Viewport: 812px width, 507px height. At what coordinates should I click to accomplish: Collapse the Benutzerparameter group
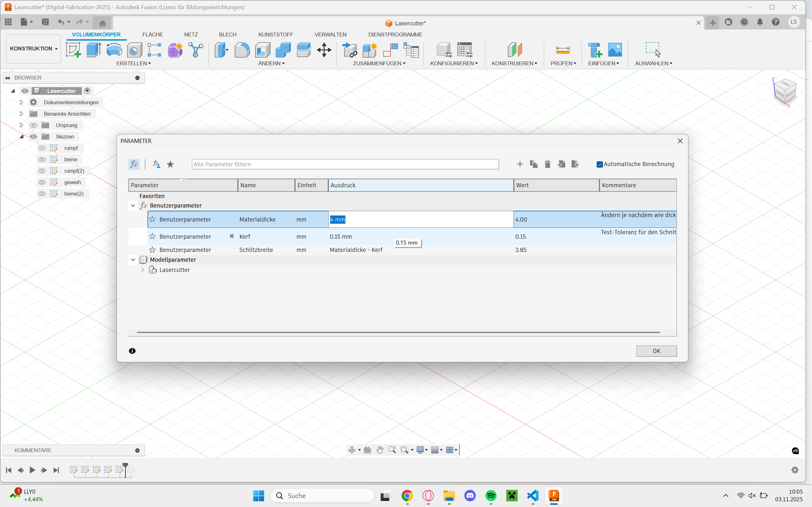pos(133,206)
